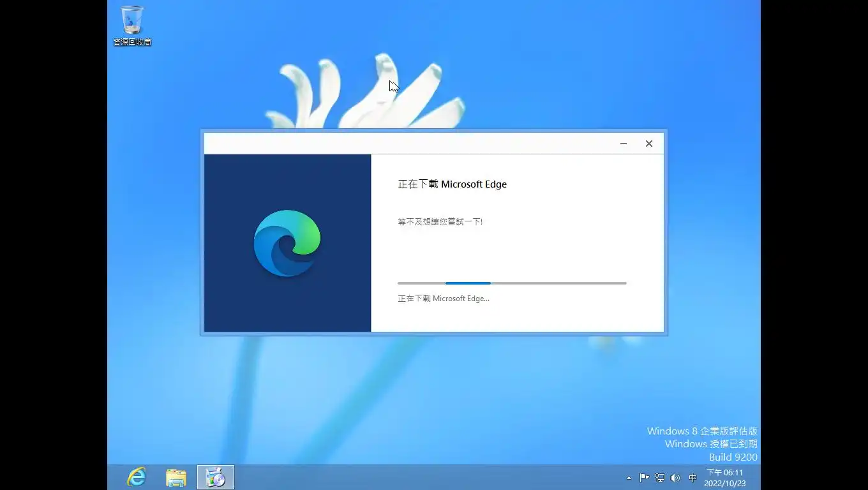Open File Explorer from the taskbar
Image resolution: width=868 pixels, height=490 pixels.
176,477
